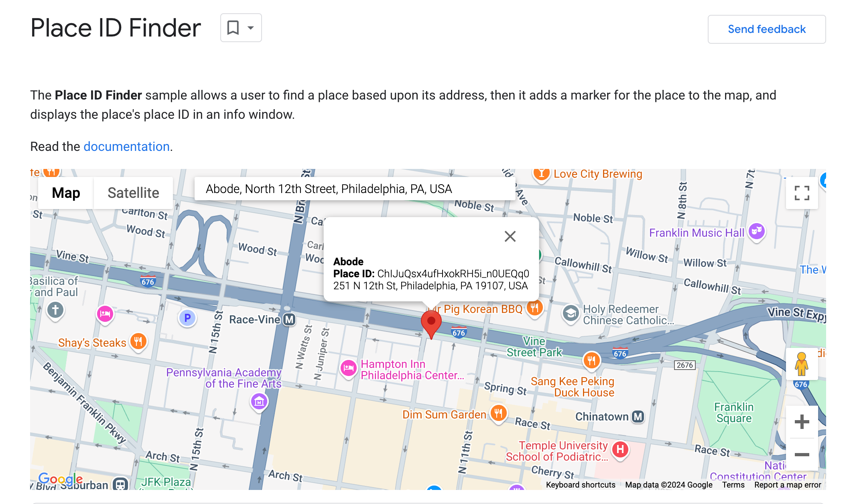Close the Abode info window

[510, 236]
